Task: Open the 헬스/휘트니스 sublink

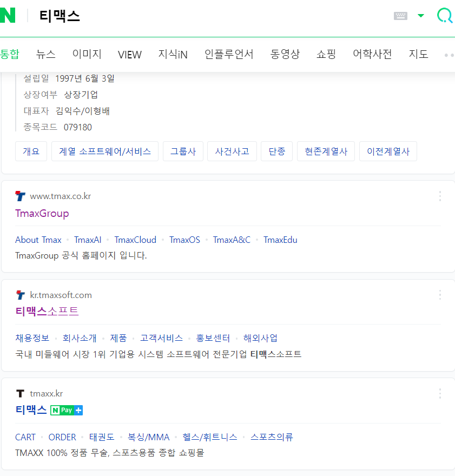Action: [x=210, y=437]
